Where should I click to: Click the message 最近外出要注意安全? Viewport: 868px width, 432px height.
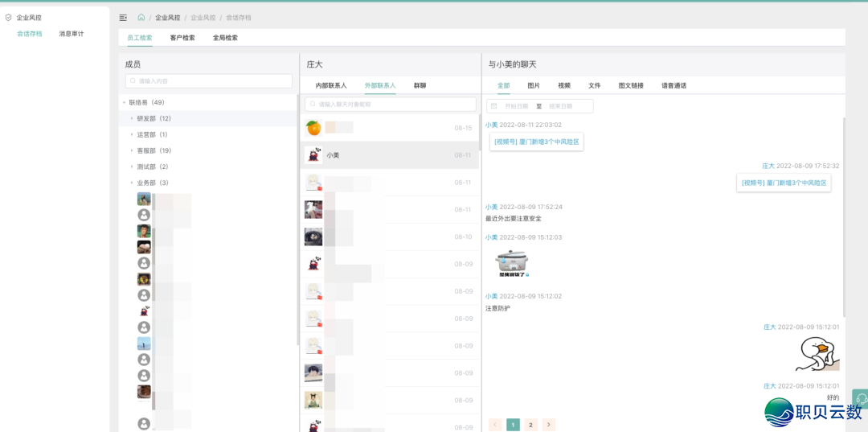(513, 218)
